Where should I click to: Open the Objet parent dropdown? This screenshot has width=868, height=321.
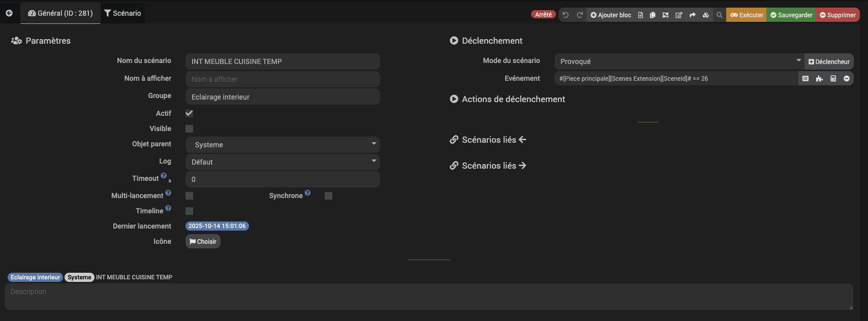point(283,145)
